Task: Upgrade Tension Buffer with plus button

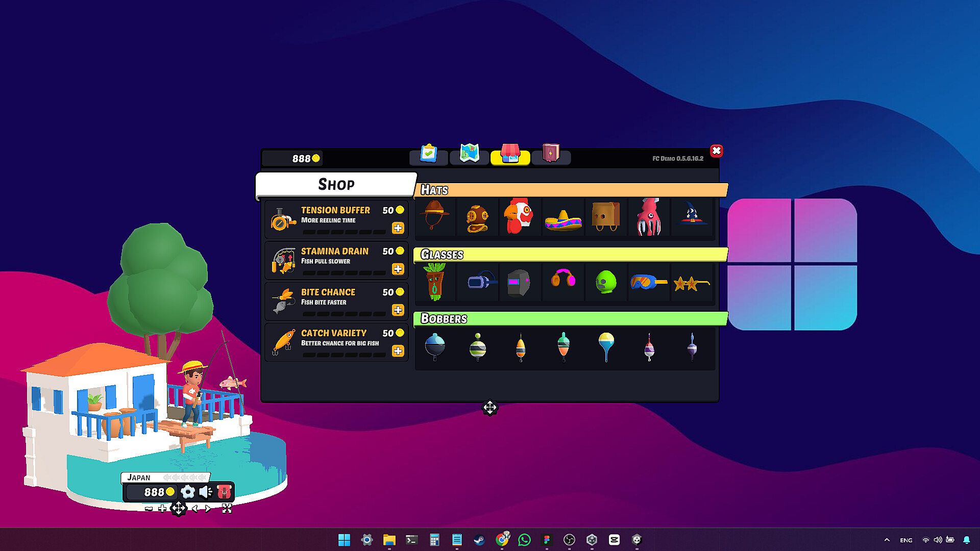Action: pyautogui.click(x=398, y=228)
